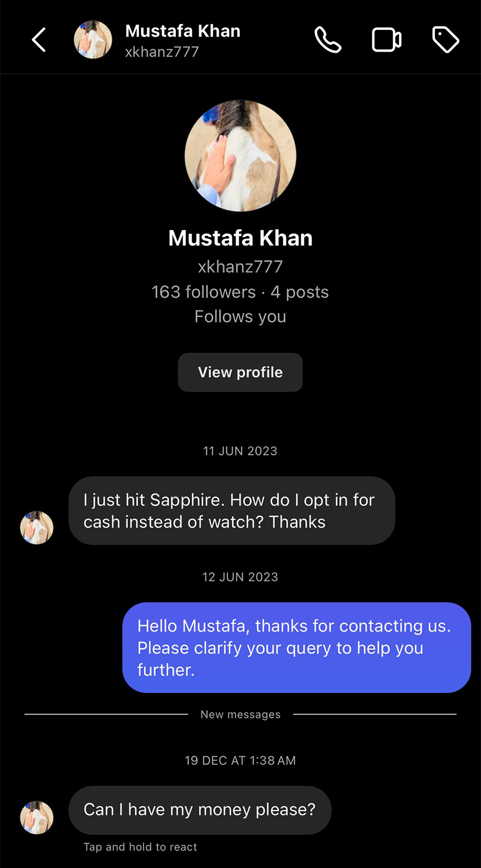Tap the New messages divider
Viewport: 481px width, 868px height.
tap(240, 714)
